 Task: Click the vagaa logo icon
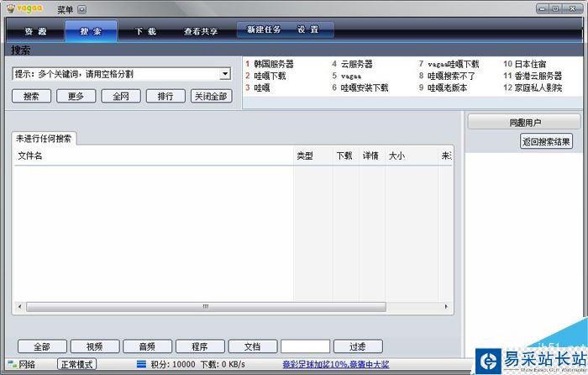tap(11, 8)
